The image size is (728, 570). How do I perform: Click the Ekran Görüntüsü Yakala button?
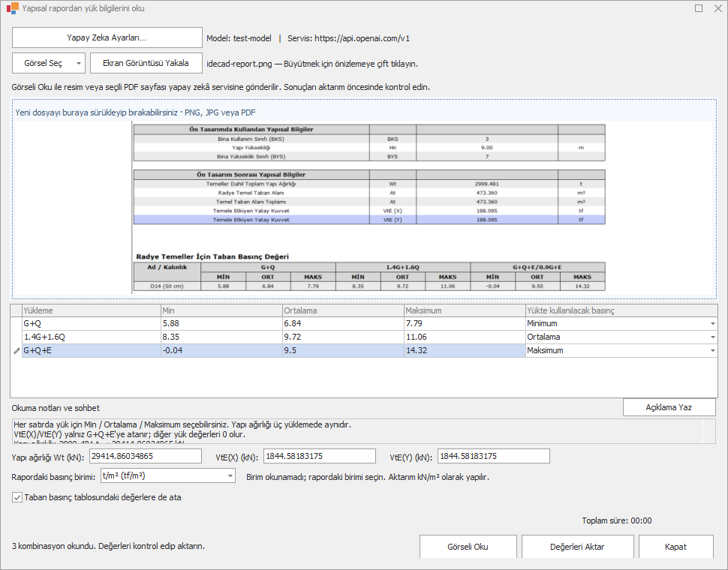[146, 63]
